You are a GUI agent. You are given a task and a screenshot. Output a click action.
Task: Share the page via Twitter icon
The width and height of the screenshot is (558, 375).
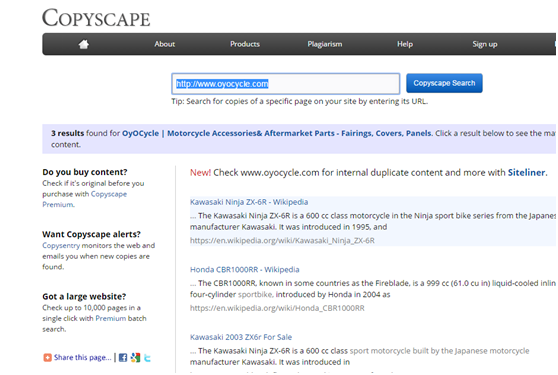click(147, 358)
